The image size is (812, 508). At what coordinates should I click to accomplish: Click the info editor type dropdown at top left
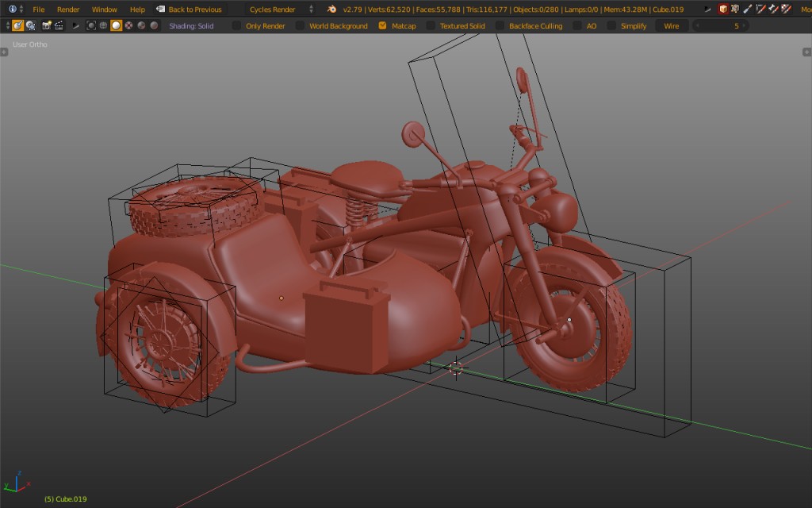click(13, 9)
